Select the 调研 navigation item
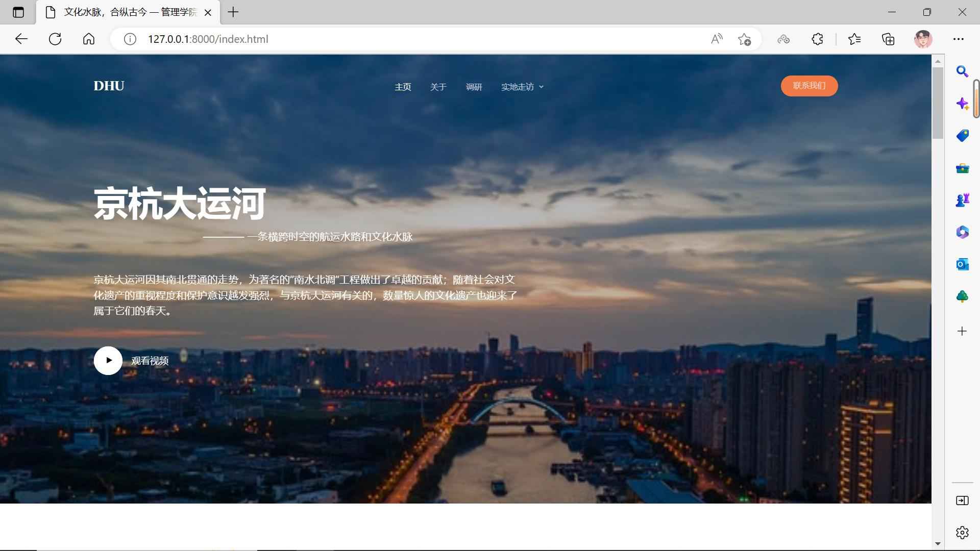980x551 pixels. pos(474,87)
